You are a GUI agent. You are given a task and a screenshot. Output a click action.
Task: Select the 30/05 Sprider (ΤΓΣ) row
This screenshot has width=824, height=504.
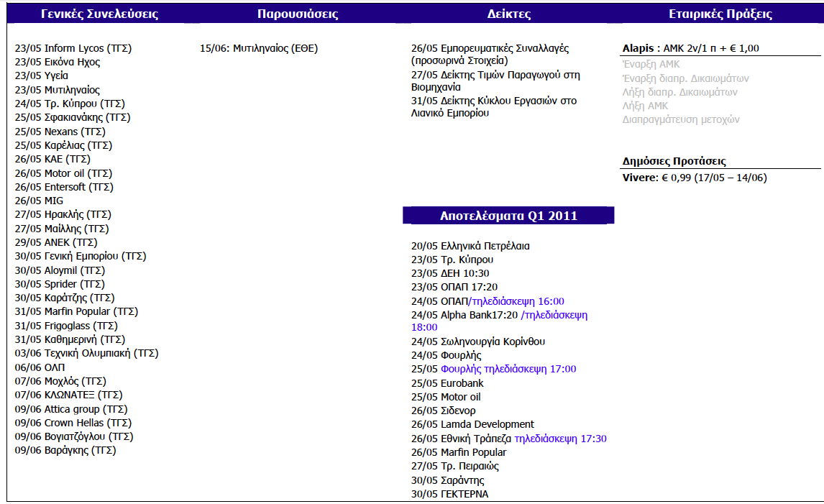coord(60,284)
